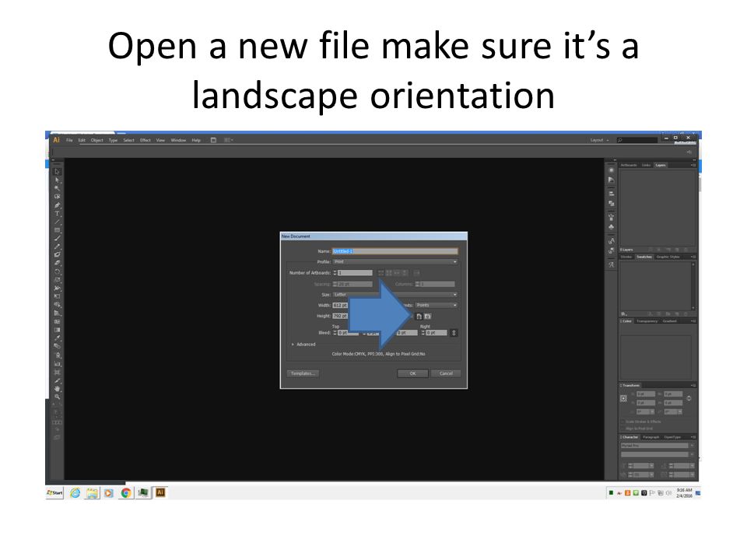The image size is (747, 560).
Task: Open the Object menu
Action: 96,140
